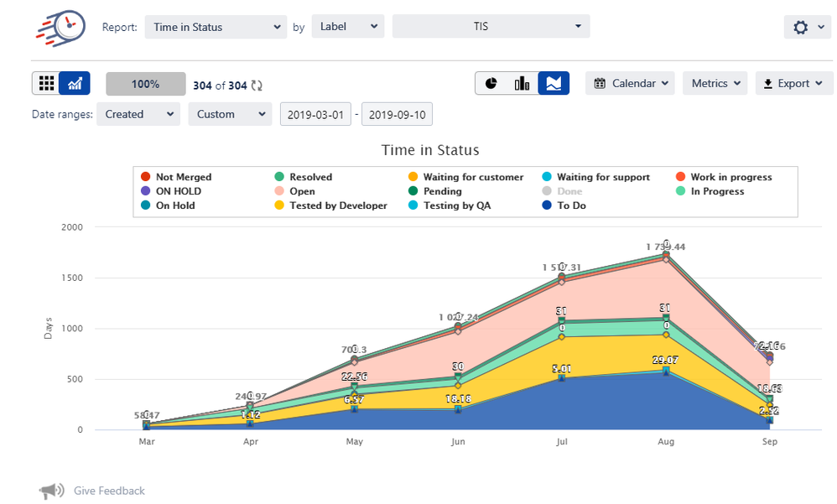Viewport: 837px width, 504px height.
Task: Open the TIS value dropdown
Action: 491,26
